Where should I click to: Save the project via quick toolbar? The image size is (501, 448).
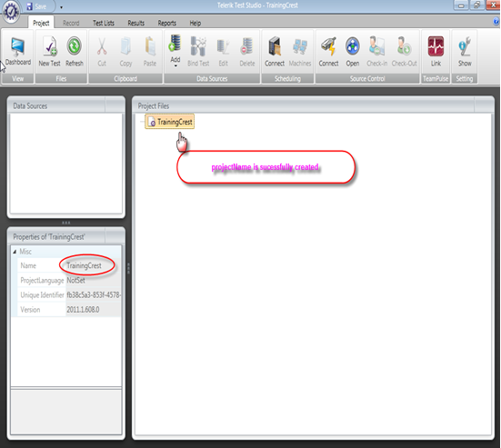click(x=36, y=6)
